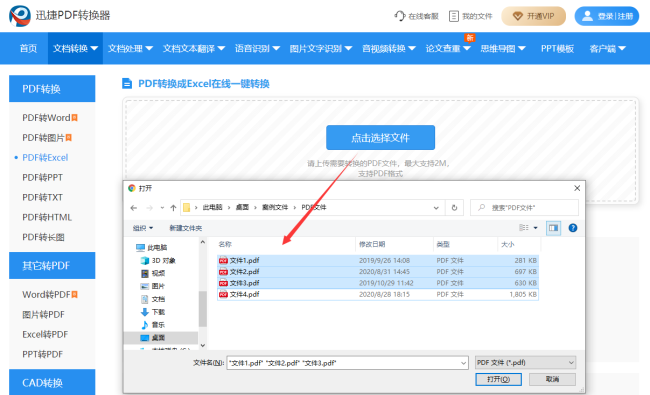Expand 语音识别 dropdown menu

(257, 48)
